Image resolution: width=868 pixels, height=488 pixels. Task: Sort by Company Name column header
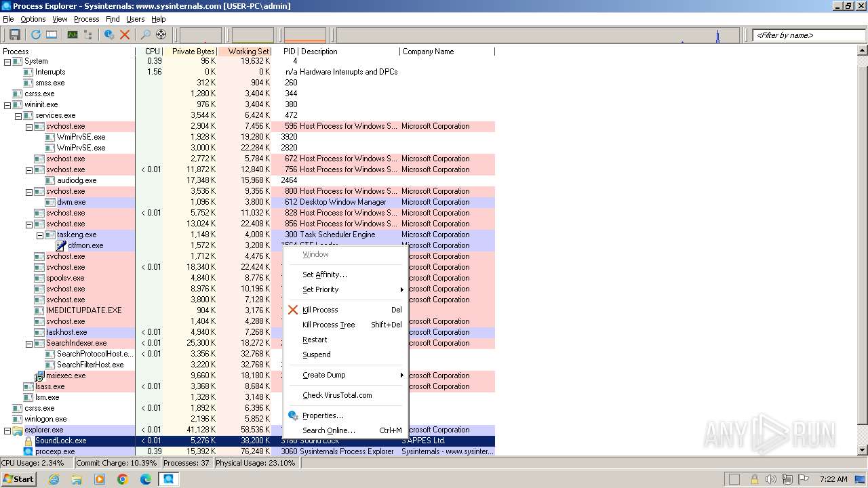[448, 52]
